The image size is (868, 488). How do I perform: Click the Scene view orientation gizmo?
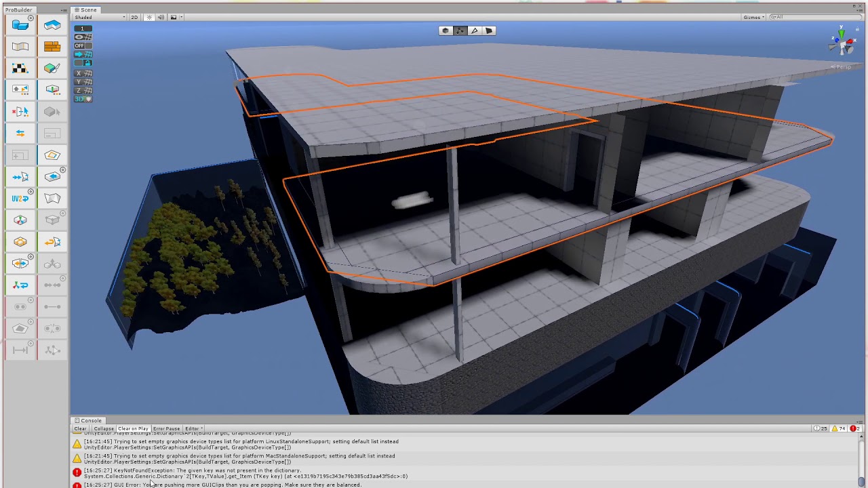841,44
